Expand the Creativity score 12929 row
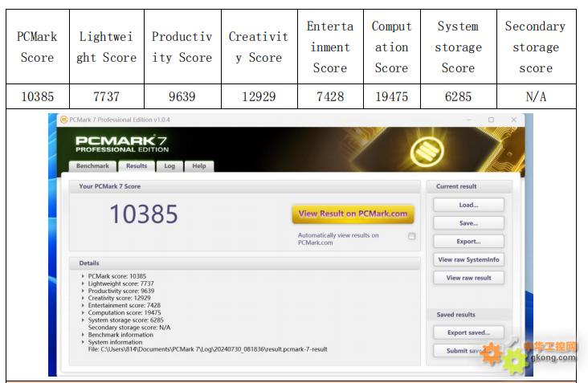Image resolution: width=588 pixels, height=383 pixels. click(x=83, y=299)
